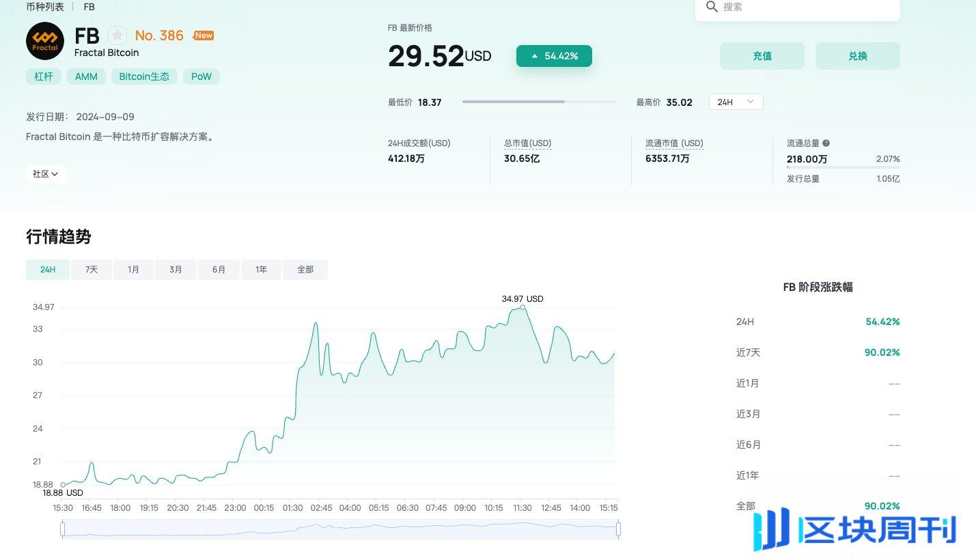Switch chart to 1年 tab
This screenshot has height=560, width=976.
click(262, 270)
